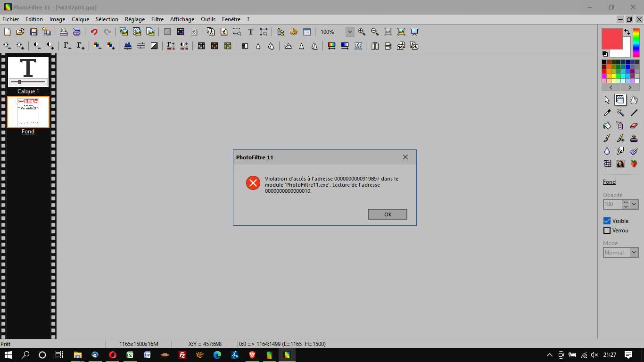Open the notification center icon
This screenshot has width=644, height=362.
pos(628,355)
